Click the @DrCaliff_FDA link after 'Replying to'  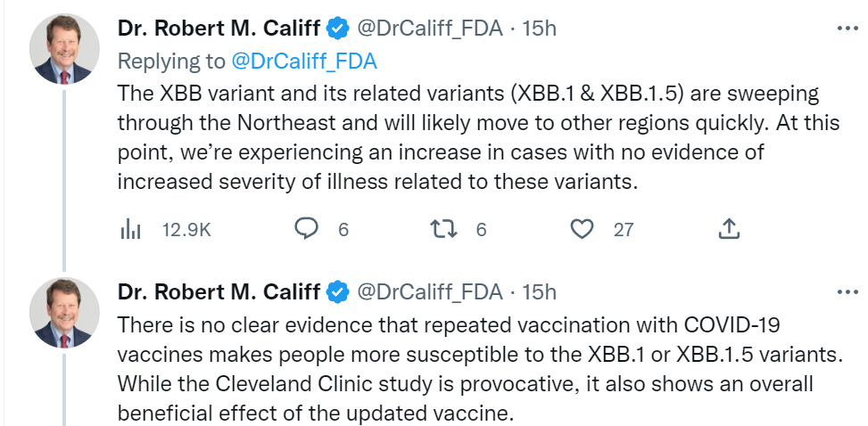coord(304,61)
